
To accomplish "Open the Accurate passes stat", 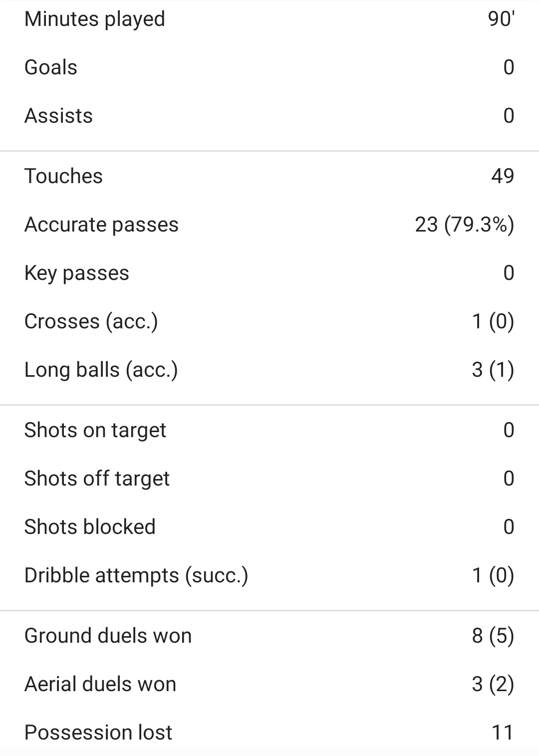I will [x=101, y=225].
